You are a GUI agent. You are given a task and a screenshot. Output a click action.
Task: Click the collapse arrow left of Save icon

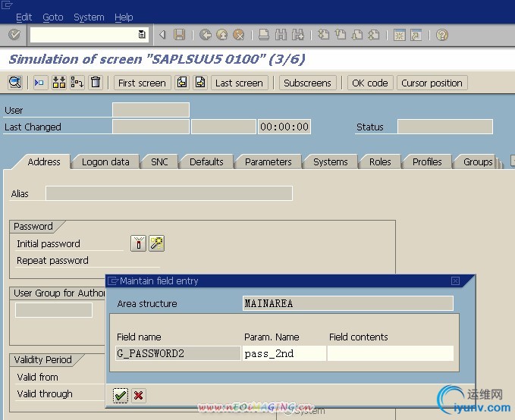162,34
